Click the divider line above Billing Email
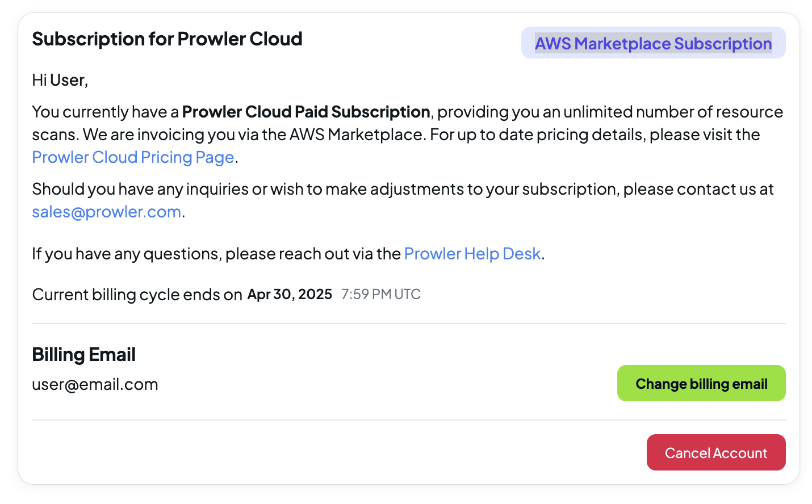 [409, 324]
